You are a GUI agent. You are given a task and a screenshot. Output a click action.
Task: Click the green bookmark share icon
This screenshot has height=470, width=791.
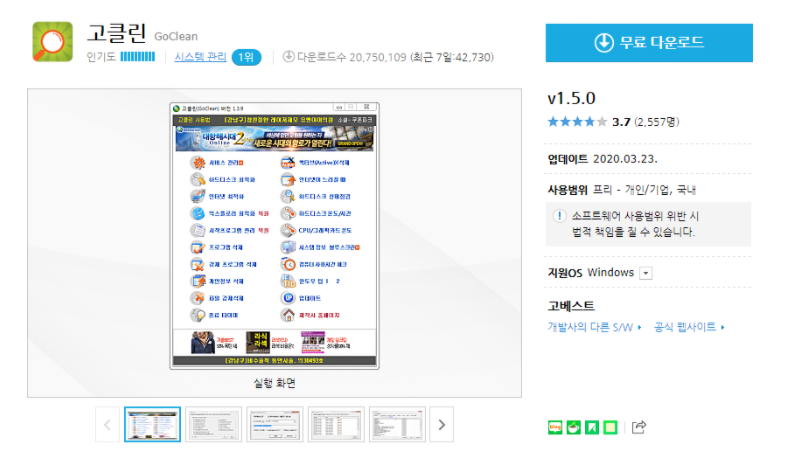(x=592, y=428)
